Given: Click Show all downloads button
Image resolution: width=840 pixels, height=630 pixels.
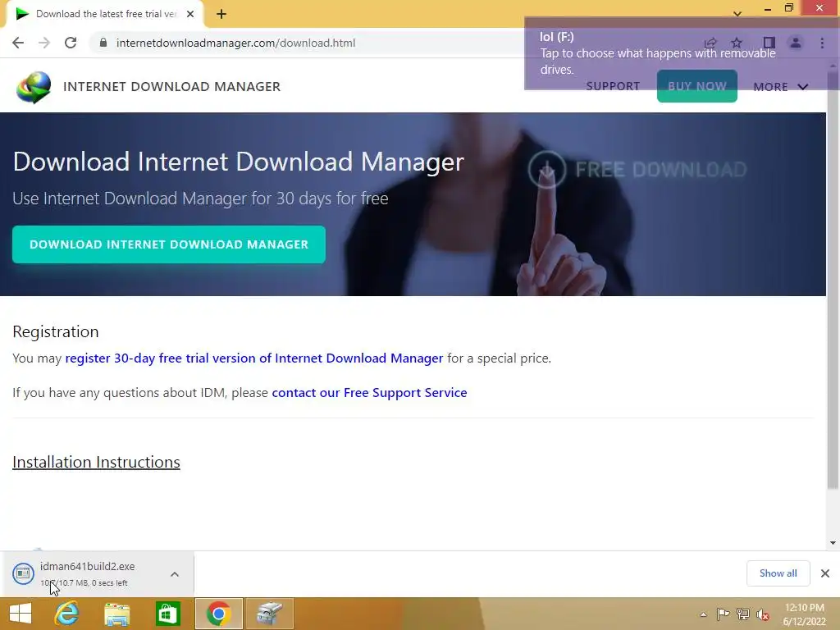Looking at the screenshot, I should coord(778,573).
